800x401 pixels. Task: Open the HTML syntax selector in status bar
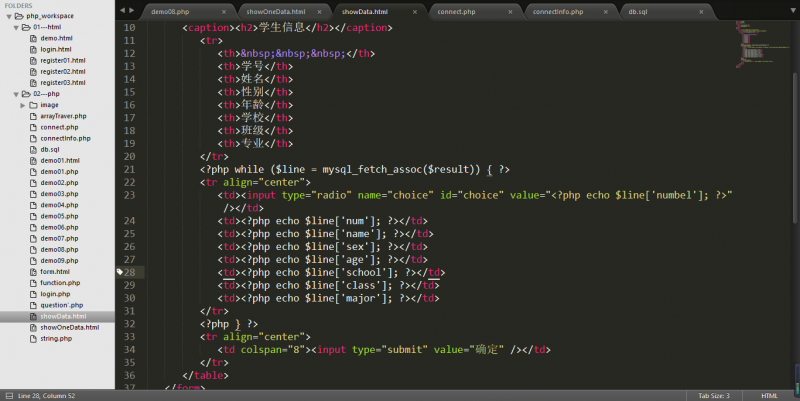[769, 395]
